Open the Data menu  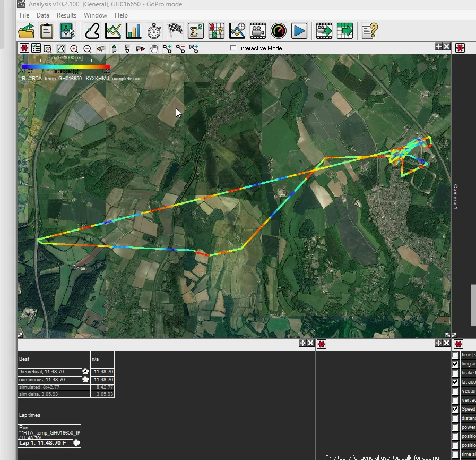[43, 15]
